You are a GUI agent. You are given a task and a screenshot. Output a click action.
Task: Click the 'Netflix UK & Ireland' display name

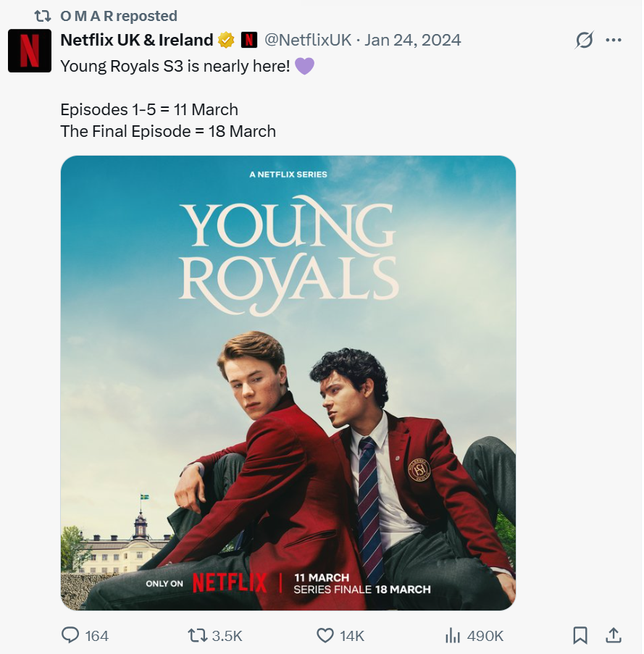(x=136, y=40)
